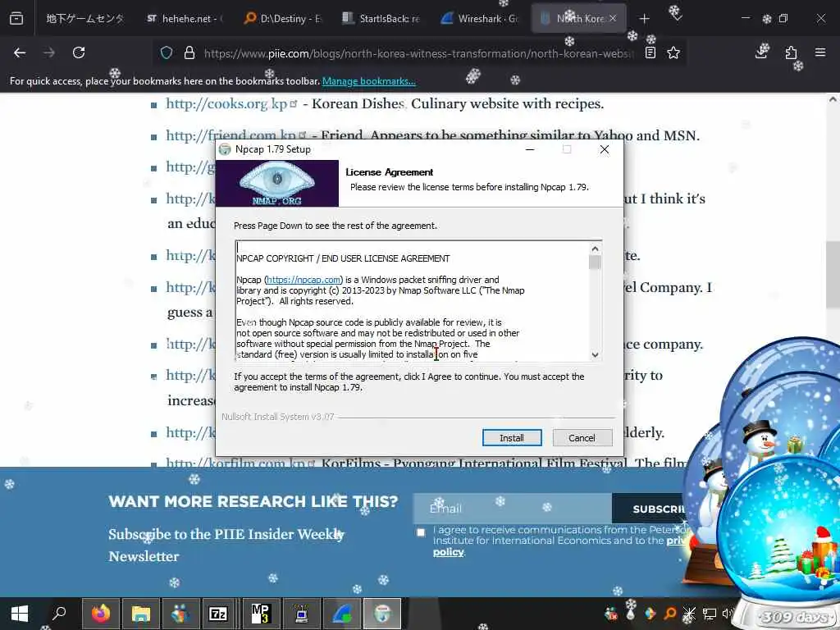The width and height of the screenshot is (840, 630).
Task: Click the piie.com address bar
Action: [x=418, y=53]
